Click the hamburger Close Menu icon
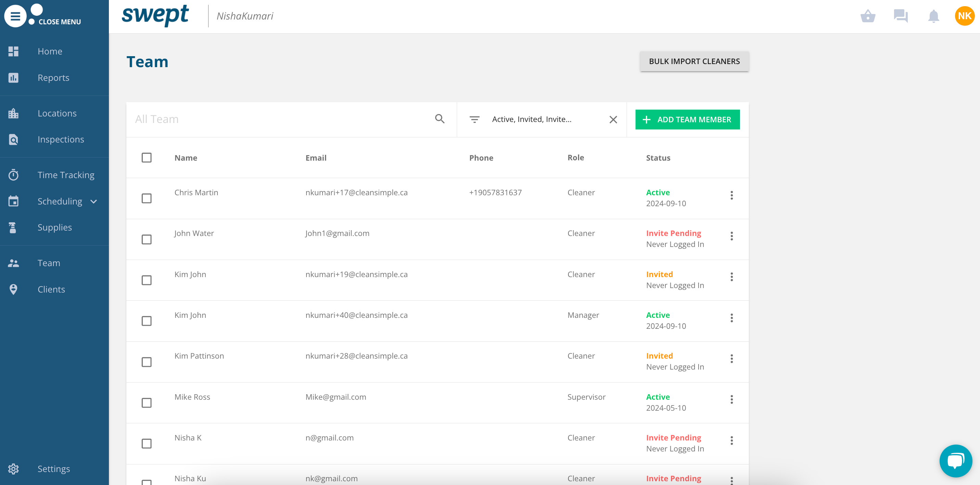980x485 pixels. click(15, 16)
